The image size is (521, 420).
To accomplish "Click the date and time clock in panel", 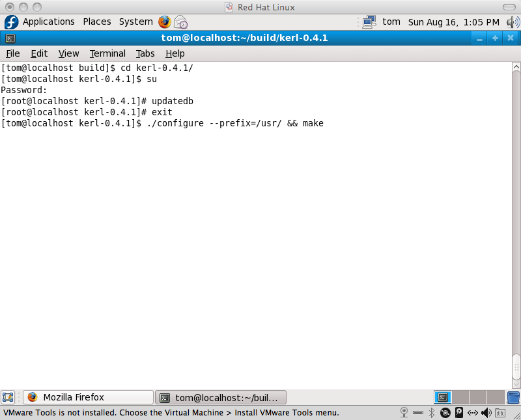I will coord(453,21).
